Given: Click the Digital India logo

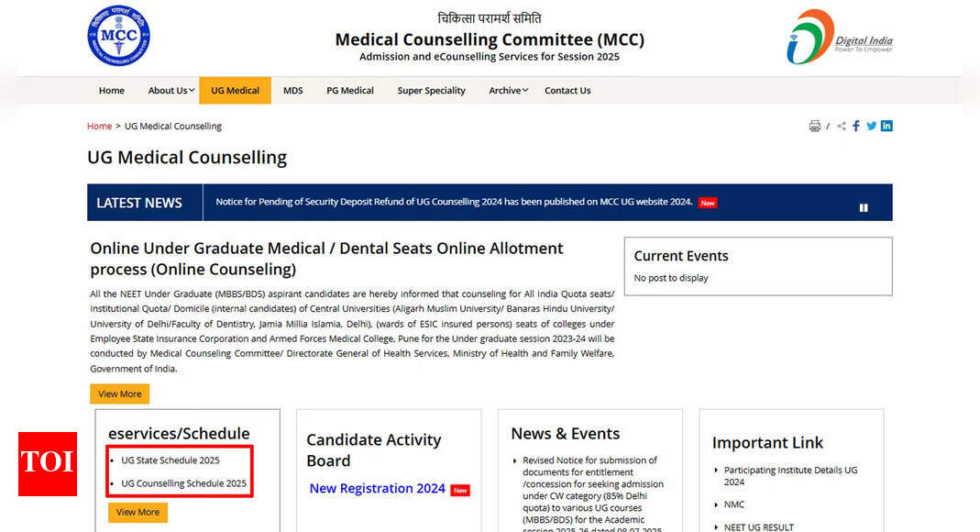Looking at the screenshot, I should (x=839, y=38).
